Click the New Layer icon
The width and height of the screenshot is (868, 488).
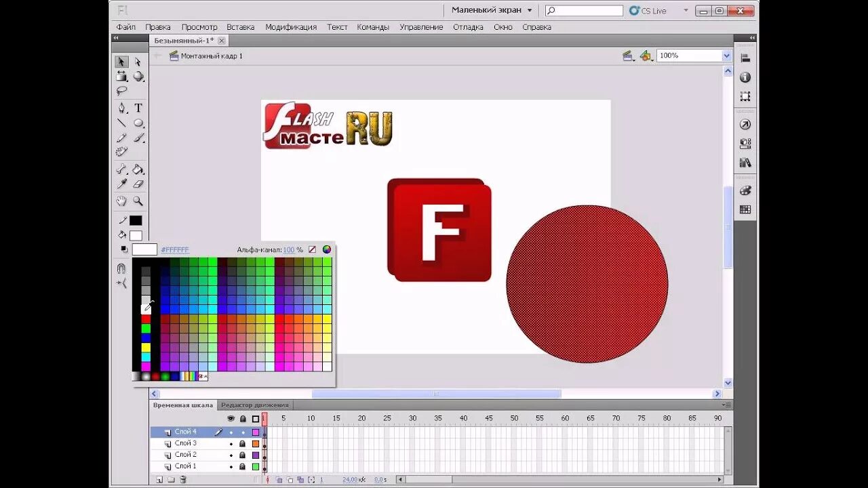[x=159, y=479]
